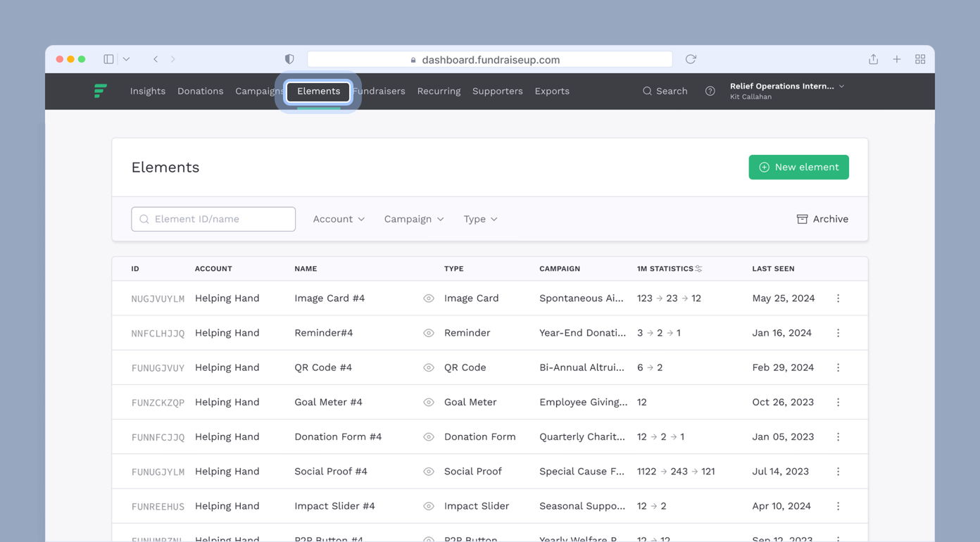980x542 pixels.
Task: Expand the Account filter dropdown
Action: click(x=339, y=219)
